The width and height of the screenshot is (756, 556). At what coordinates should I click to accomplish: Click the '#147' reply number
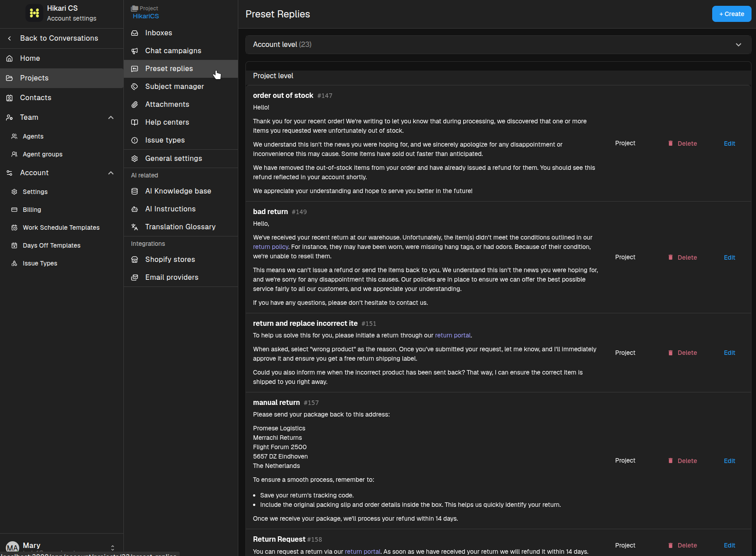coord(325,96)
